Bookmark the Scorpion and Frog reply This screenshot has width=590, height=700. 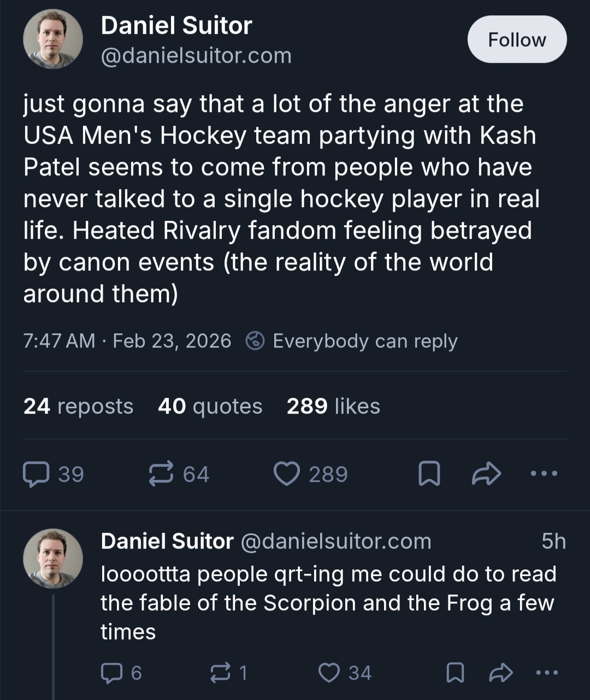tap(455, 673)
